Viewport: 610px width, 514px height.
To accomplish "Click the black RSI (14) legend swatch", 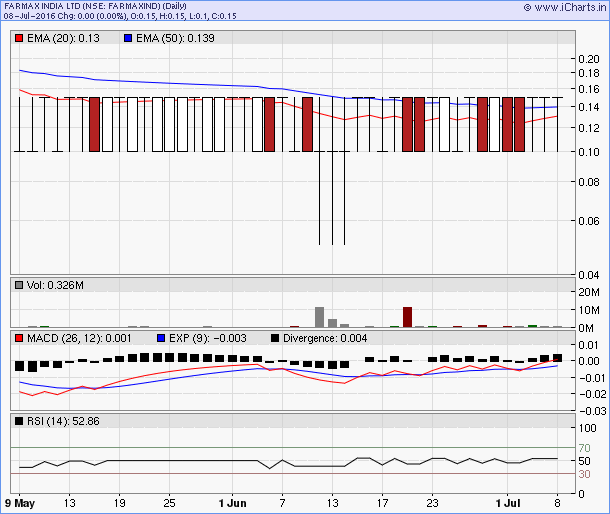I will pos(19,421).
